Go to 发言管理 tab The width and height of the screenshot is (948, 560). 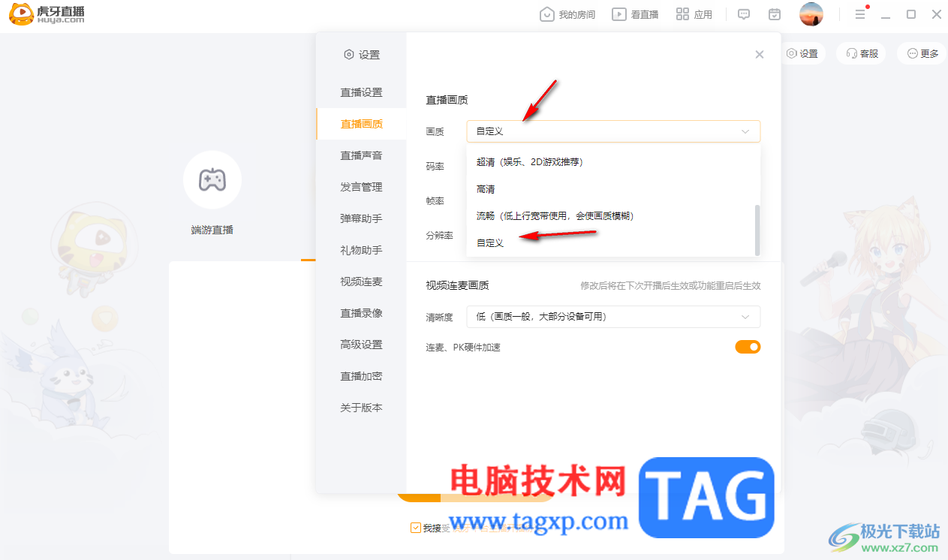pyautogui.click(x=361, y=187)
